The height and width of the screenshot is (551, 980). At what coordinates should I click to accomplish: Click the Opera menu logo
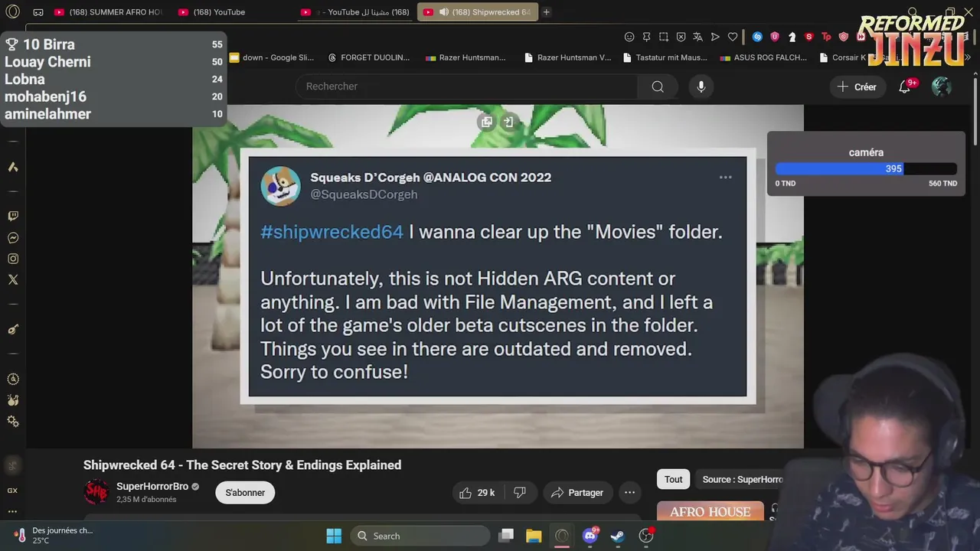point(13,12)
